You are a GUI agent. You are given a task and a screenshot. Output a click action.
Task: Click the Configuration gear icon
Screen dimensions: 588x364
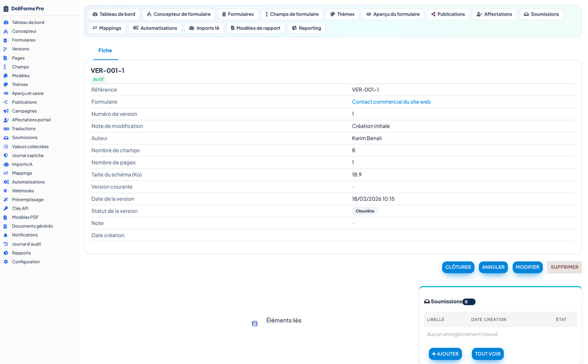point(6,262)
